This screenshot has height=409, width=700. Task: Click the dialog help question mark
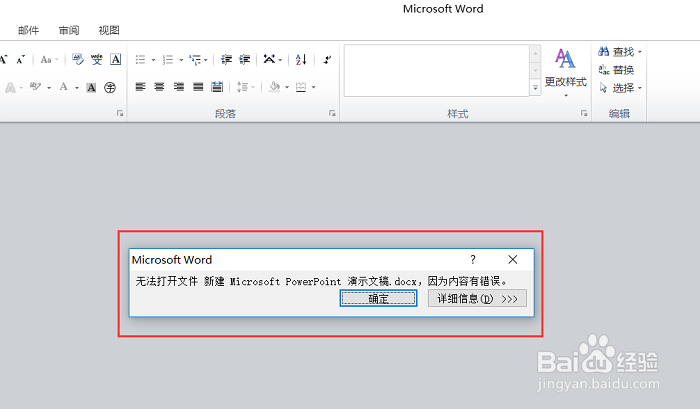point(473,259)
